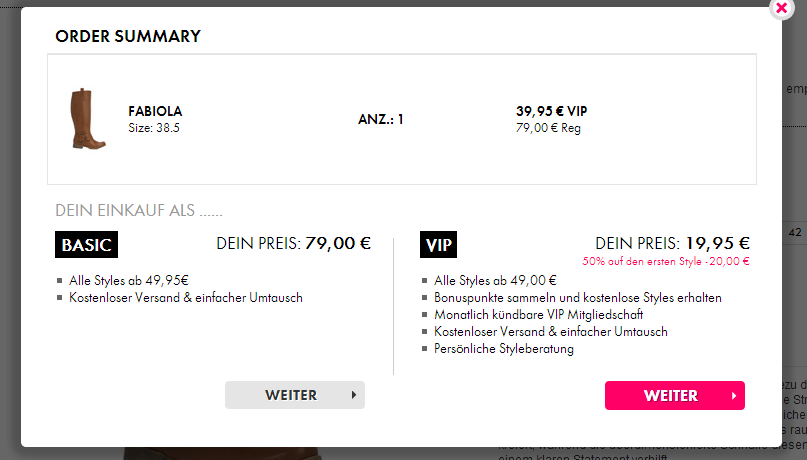
Task: Click the 'Alle Styles ab 49,95€' bullet
Action: (129, 281)
